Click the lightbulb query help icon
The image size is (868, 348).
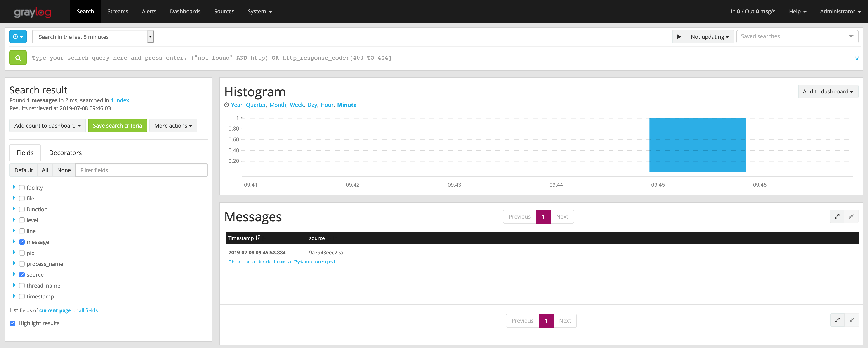[857, 58]
